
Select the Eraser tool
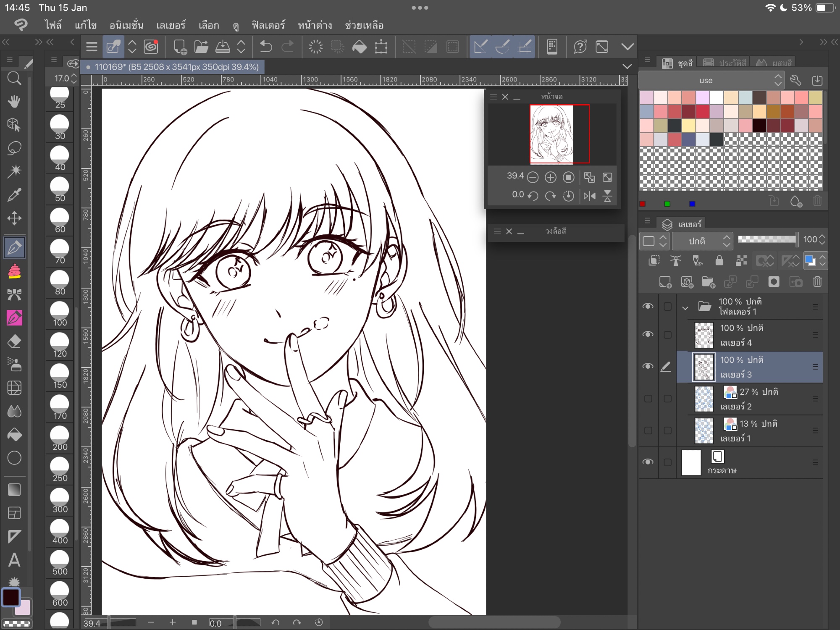point(14,341)
